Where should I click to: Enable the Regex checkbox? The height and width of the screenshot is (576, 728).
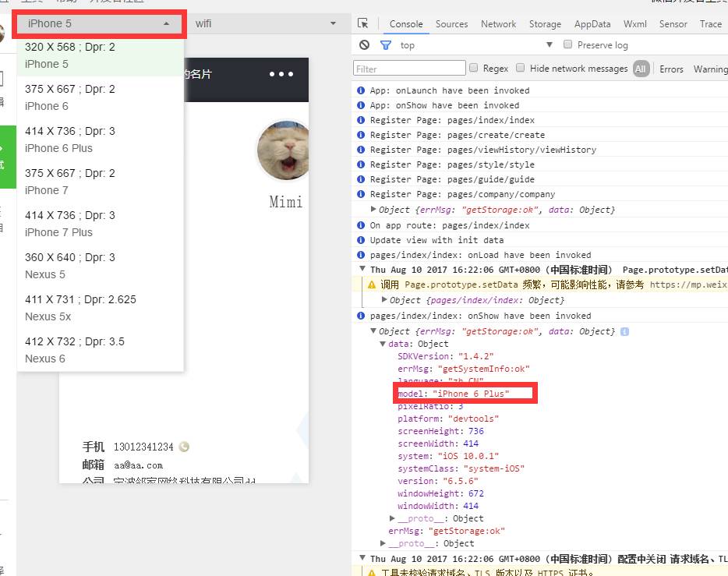click(x=474, y=68)
